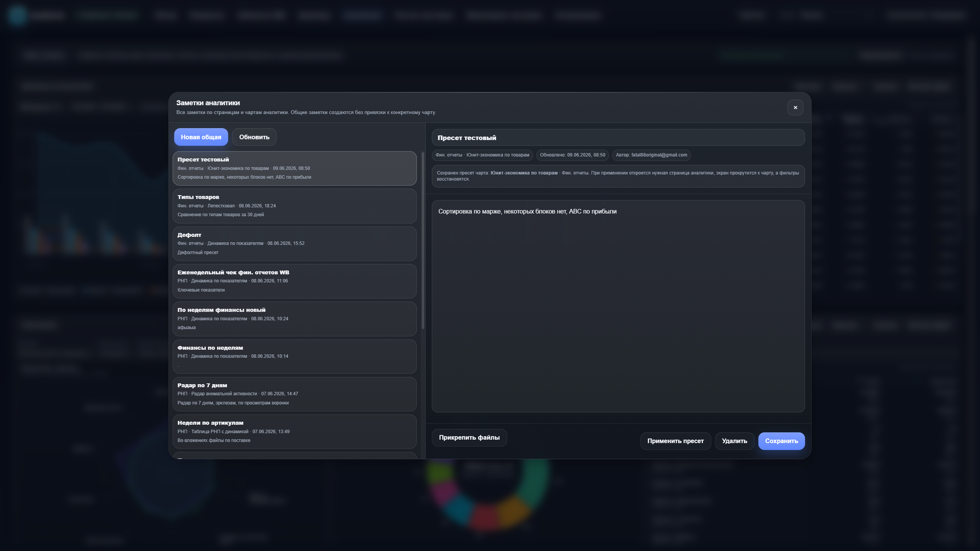This screenshot has width=980, height=551.
Task: Open the Недели по артикулам note
Action: coord(294,432)
